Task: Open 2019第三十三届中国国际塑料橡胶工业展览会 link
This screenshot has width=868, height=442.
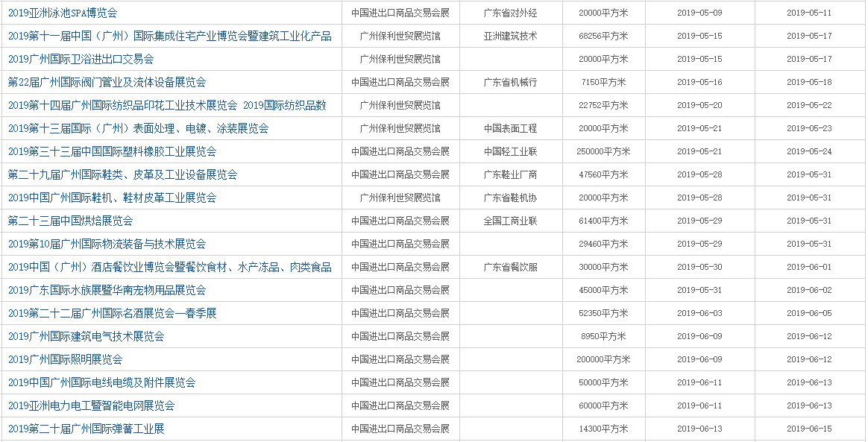Action: pos(113,151)
